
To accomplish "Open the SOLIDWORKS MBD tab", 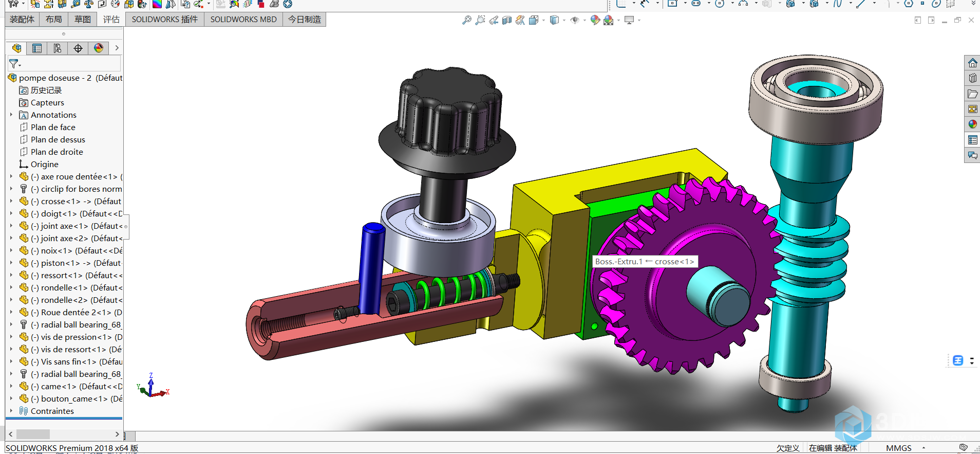I will tap(243, 20).
